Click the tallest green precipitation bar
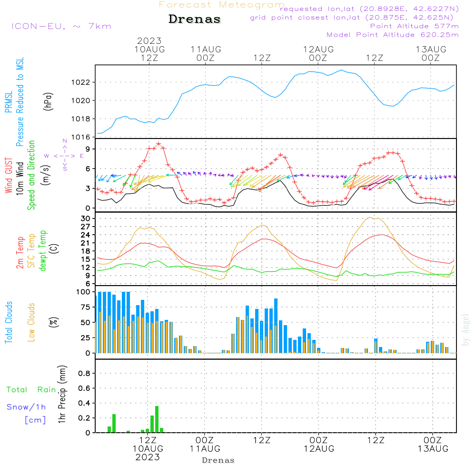The height and width of the screenshot is (476, 476). 157,419
